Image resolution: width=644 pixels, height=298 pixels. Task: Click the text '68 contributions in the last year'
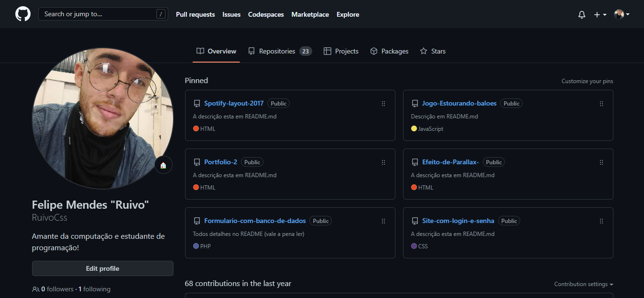pos(238,284)
